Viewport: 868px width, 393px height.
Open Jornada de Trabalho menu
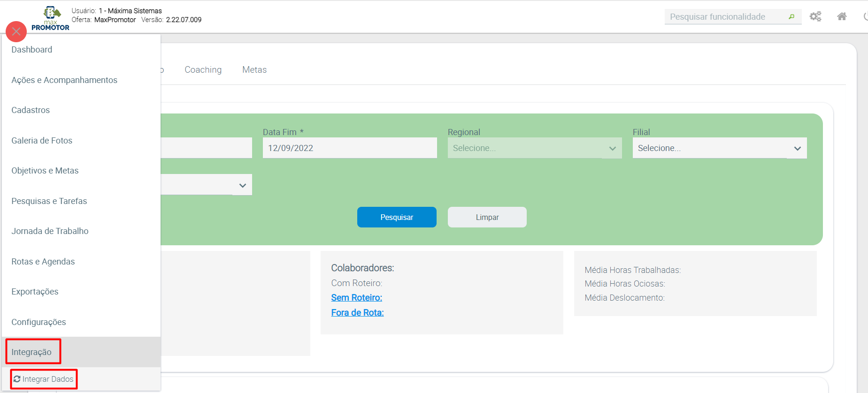click(81, 231)
